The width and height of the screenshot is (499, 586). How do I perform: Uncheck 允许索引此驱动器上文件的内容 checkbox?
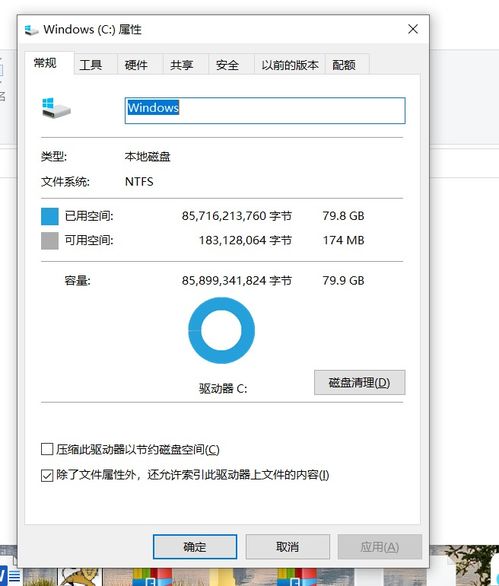(47, 475)
